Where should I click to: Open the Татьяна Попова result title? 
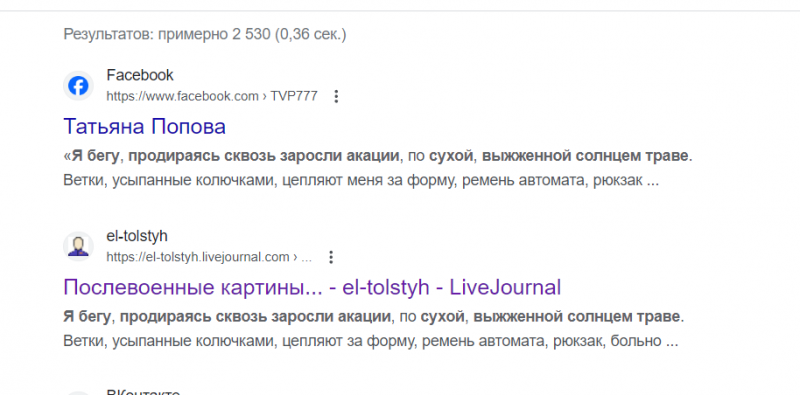coord(144,127)
